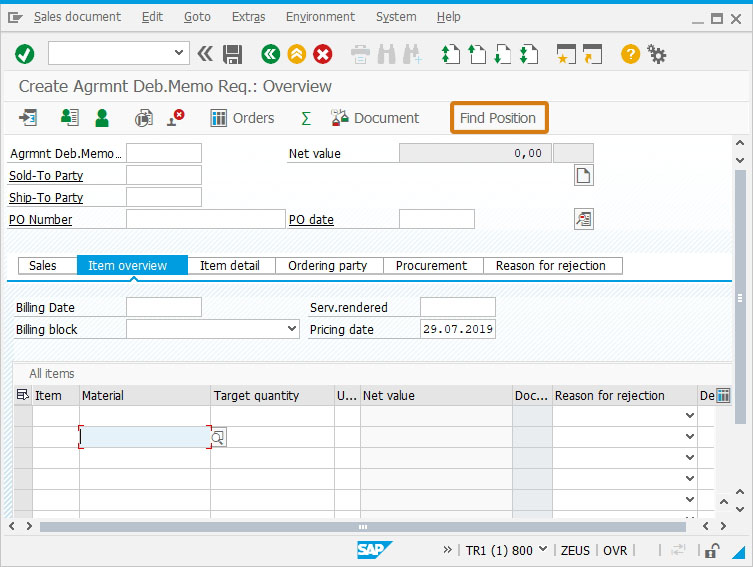Click the Ship-To Party input field

tap(164, 197)
